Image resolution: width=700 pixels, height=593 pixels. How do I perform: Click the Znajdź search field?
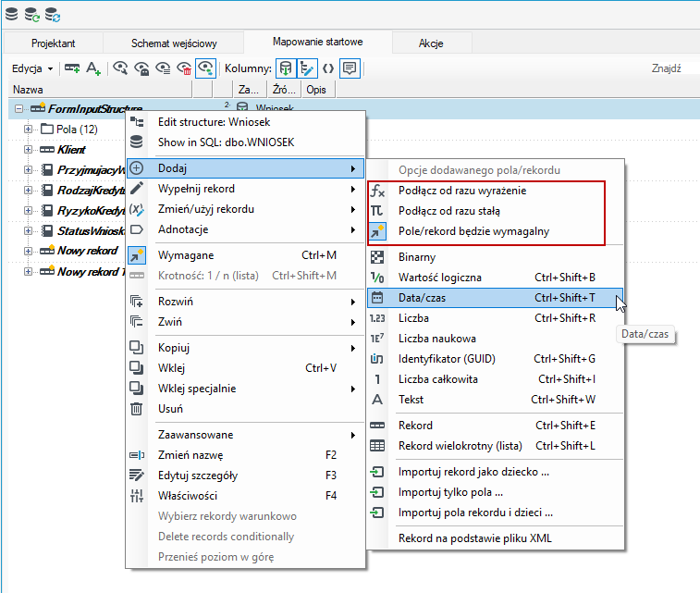(x=674, y=68)
